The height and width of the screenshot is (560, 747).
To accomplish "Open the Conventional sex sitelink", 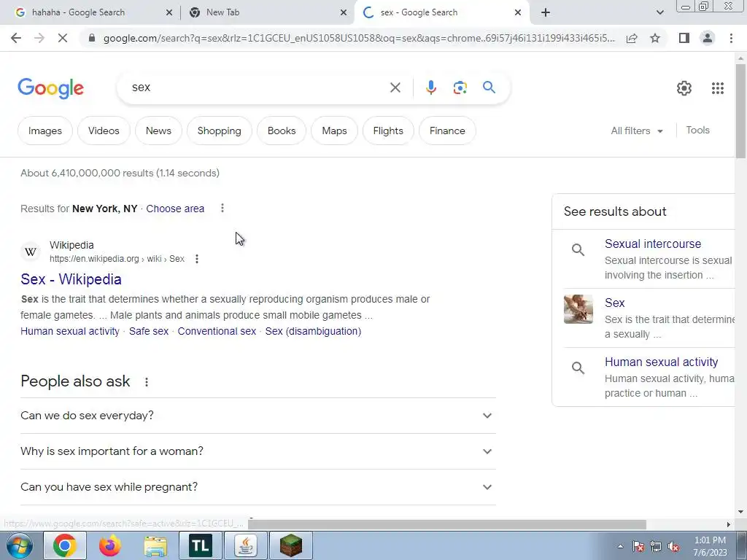I will 217,332.
